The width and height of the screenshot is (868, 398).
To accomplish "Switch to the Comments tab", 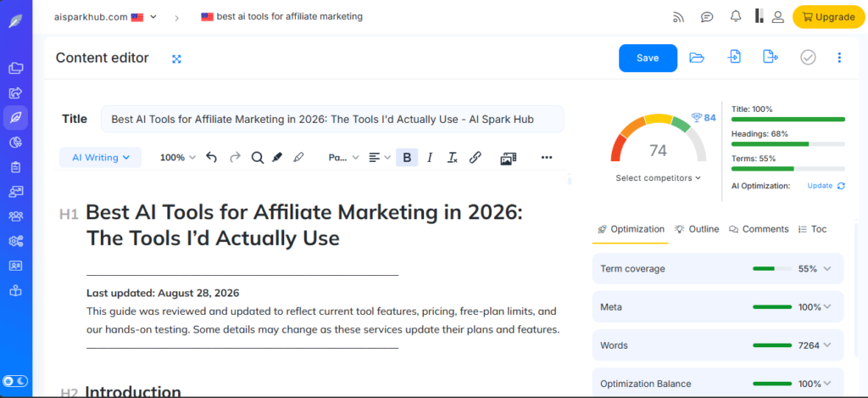I will pyautogui.click(x=759, y=229).
